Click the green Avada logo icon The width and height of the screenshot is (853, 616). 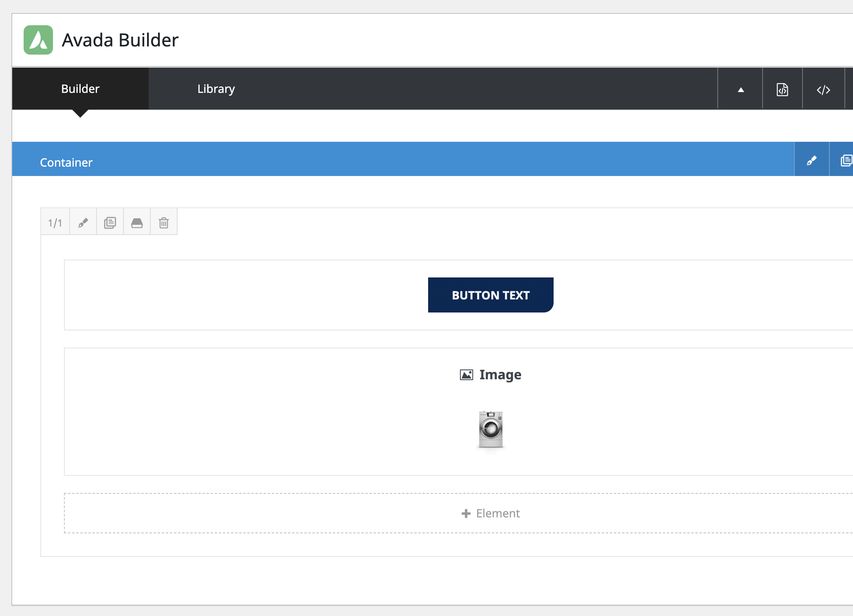[x=38, y=40]
